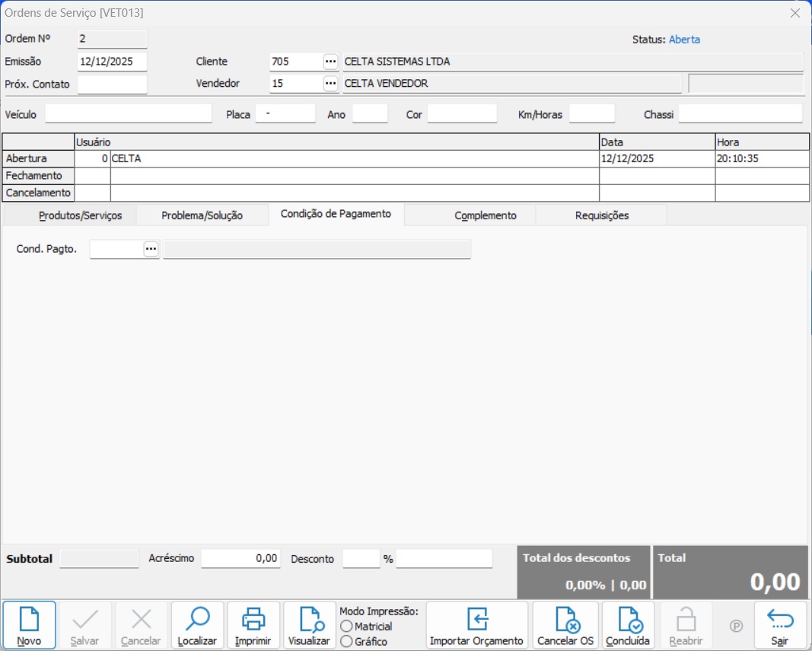Open the Cliente lookup ellipsis button
Screen dimensions: 812x651
330,62
